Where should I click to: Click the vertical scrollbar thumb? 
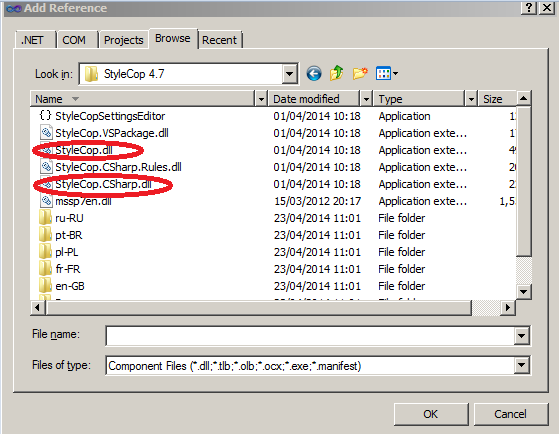[523, 181]
